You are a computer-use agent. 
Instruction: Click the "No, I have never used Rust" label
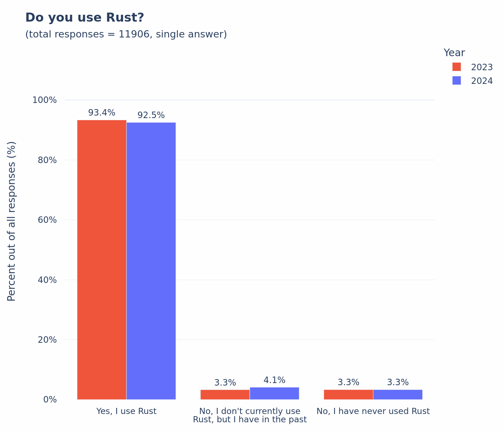pyautogui.click(x=373, y=411)
